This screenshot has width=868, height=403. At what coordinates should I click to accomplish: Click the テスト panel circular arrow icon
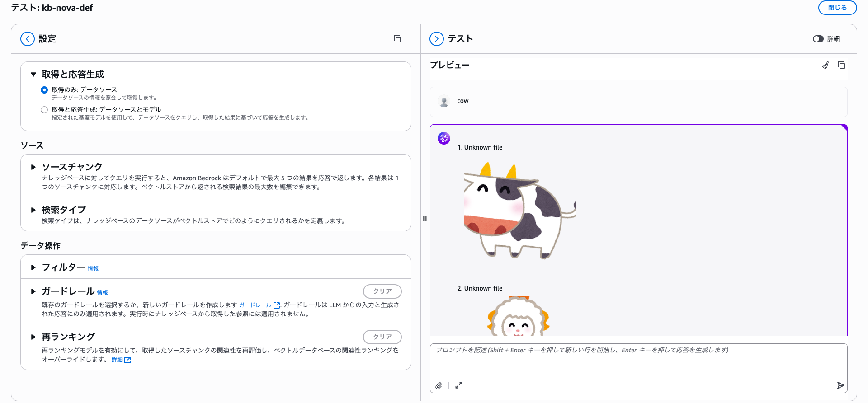click(x=436, y=39)
